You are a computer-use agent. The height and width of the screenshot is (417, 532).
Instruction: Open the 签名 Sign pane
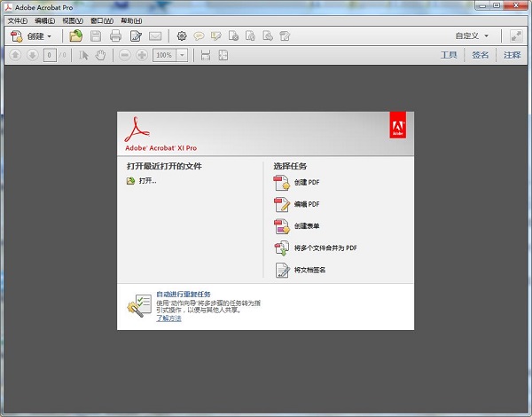coord(480,55)
